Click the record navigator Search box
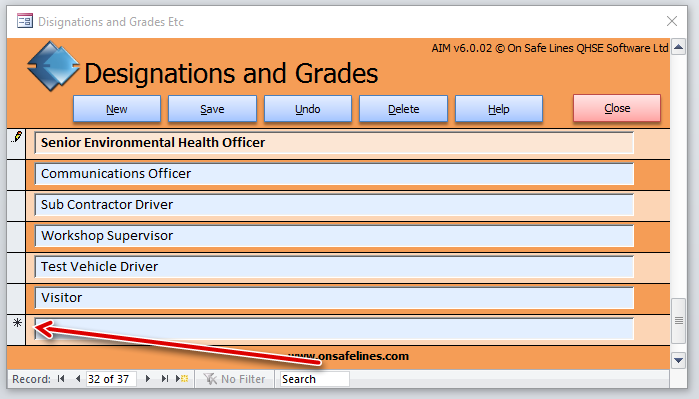 315,379
